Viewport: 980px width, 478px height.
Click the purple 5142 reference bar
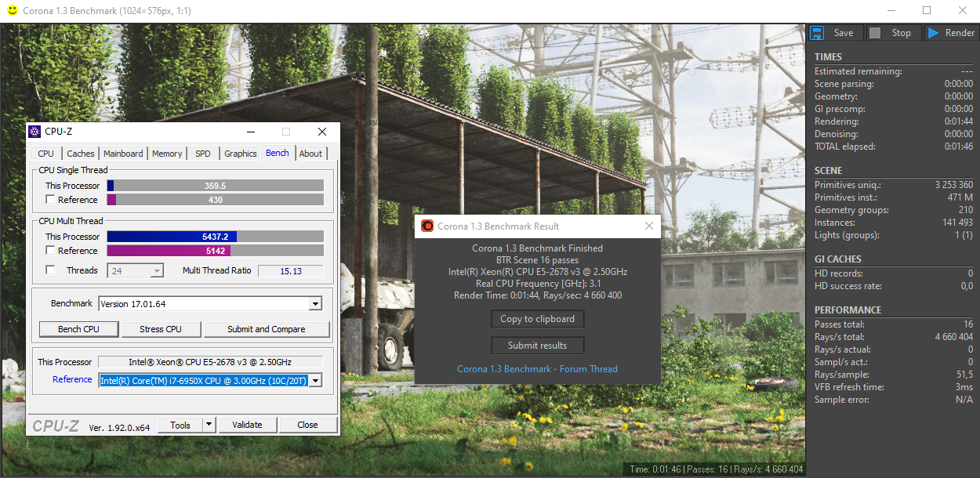click(216, 251)
